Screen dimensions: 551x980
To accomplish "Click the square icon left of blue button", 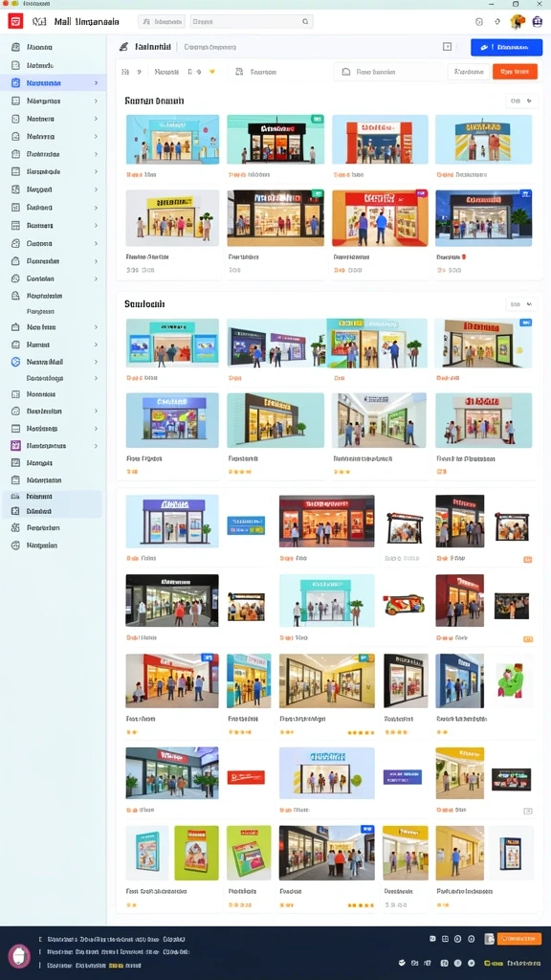I will 448,47.
